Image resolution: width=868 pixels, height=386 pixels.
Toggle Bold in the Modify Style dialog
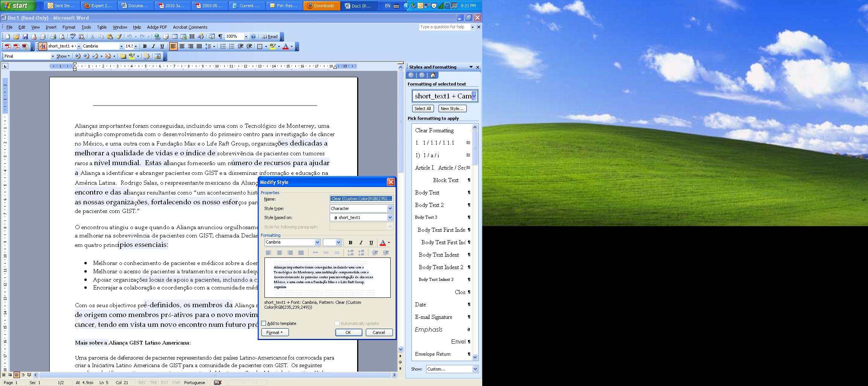350,242
